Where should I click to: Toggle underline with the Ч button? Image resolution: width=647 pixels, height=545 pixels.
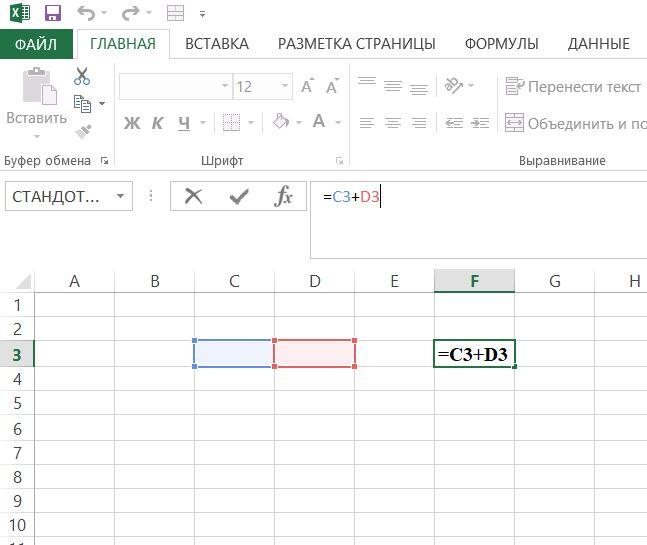point(184,123)
